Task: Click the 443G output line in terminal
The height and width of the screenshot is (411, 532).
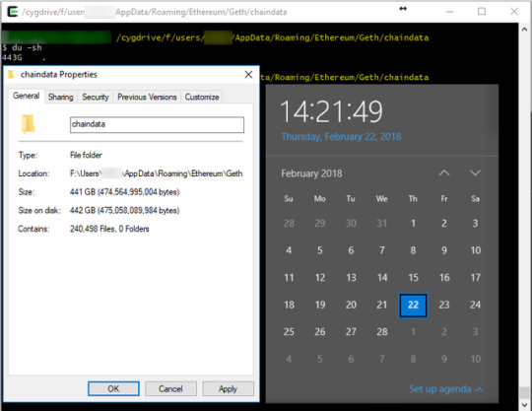Action: click(24, 57)
